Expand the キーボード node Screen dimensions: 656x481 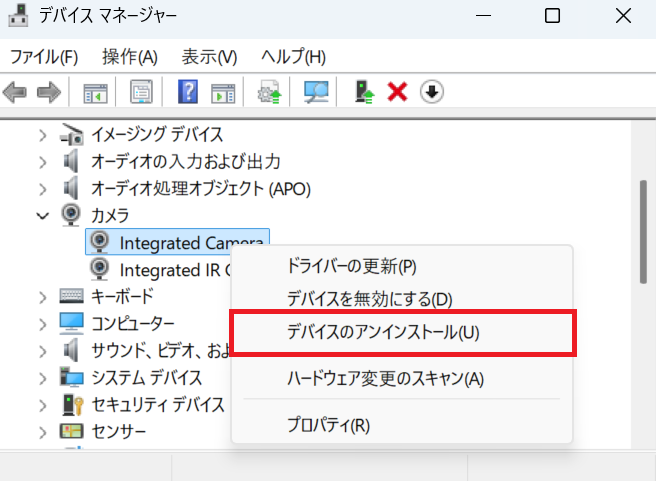43,297
